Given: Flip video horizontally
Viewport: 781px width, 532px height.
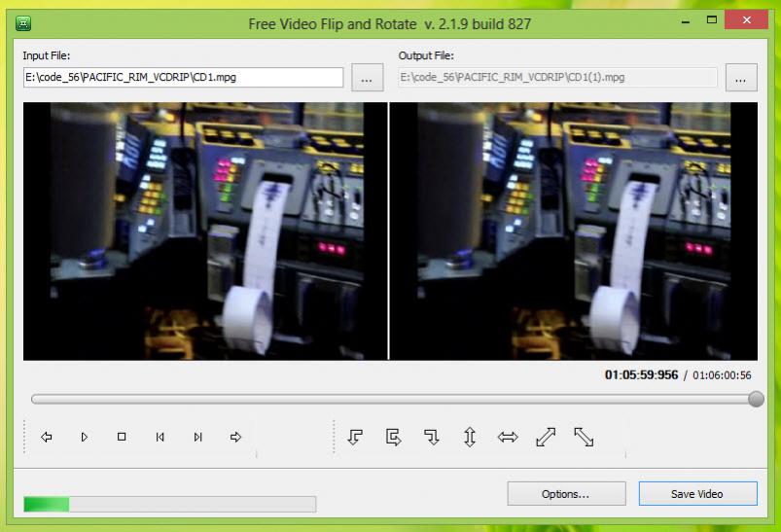Looking at the screenshot, I should tap(508, 438).
